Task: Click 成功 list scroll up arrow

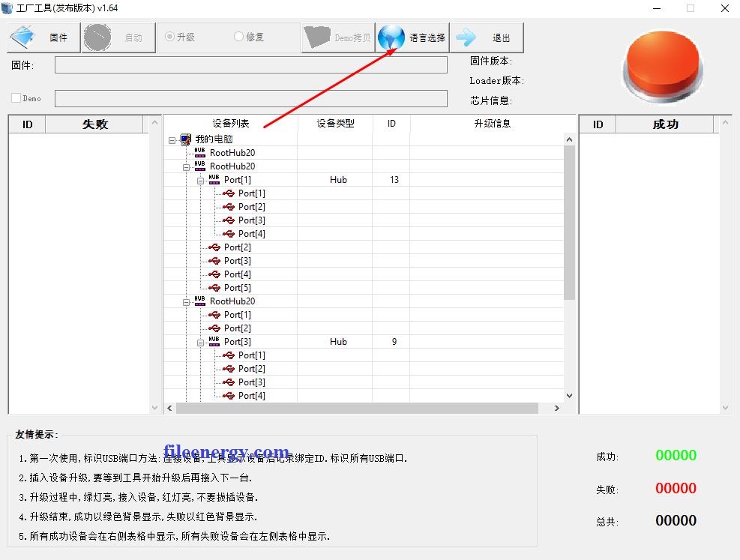Action: click(x=725, y=123)
